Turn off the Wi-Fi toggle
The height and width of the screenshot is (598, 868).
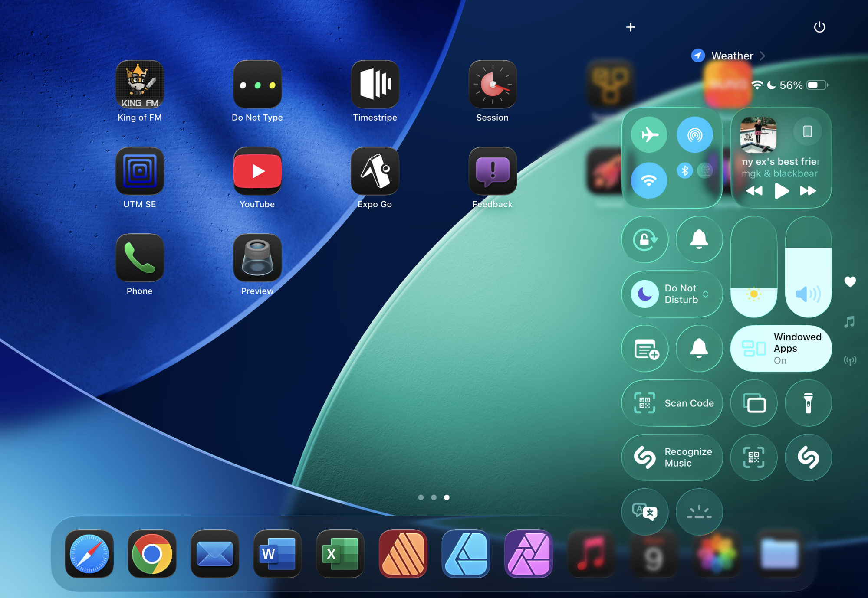click(x=649, y=180)
